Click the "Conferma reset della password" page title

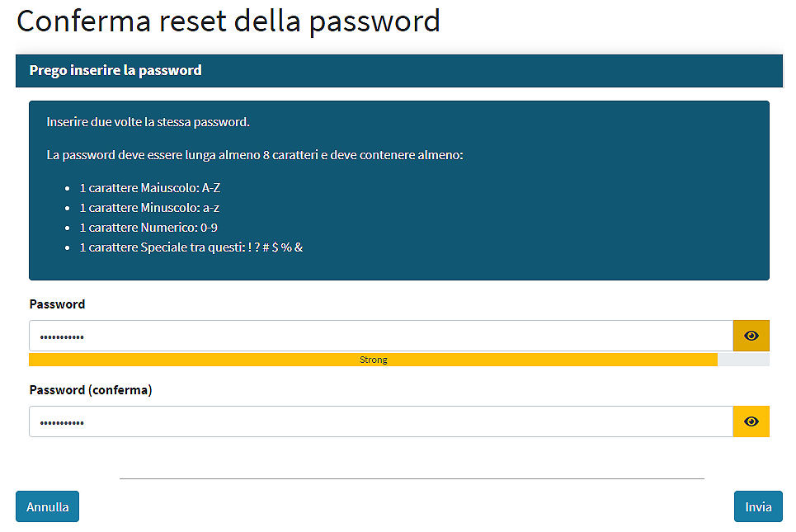pos(228,21)
